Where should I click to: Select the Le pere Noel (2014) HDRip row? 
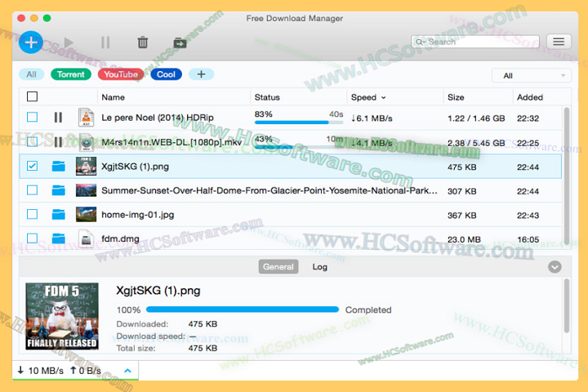point(290,118)
